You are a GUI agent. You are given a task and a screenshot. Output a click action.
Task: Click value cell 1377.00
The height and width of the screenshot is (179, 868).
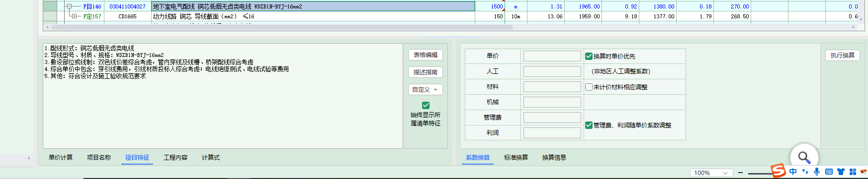[x=658, y=16]
